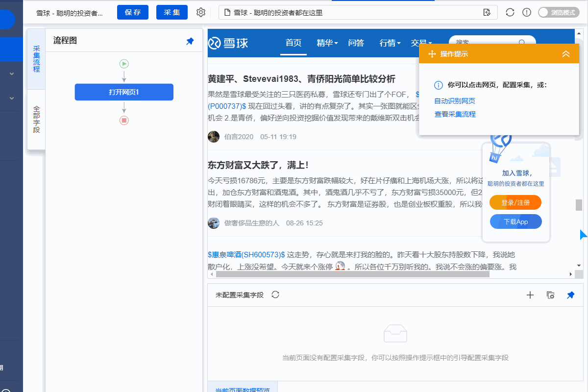588x392 pixels.
Task: Click the webpage vertical scrollbar thumb
Action: (x=579, y=205)
